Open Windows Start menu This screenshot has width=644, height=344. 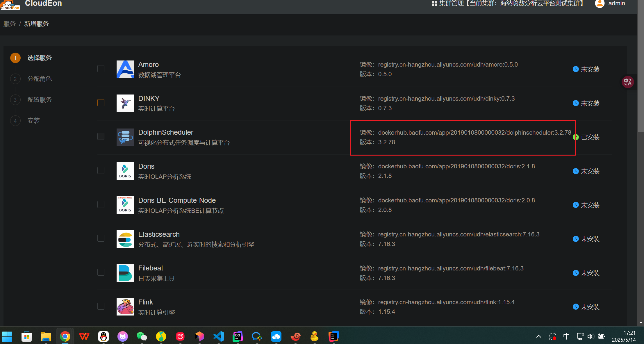coord(7,337)
